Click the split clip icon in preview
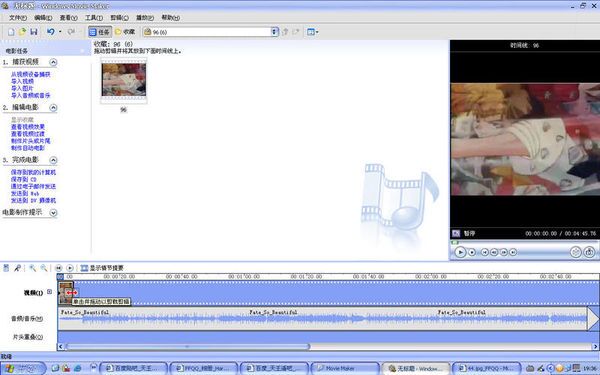600x375 pixels. 576,252
